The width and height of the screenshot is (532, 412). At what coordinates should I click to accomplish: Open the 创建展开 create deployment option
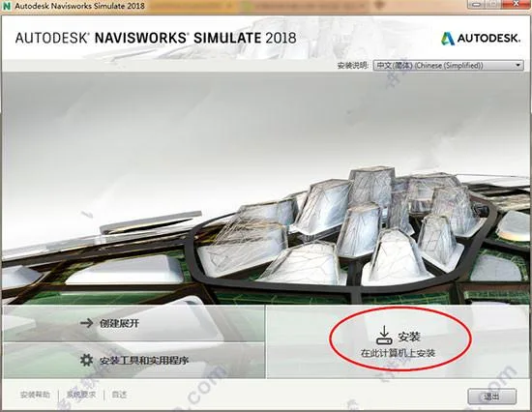coord(133,323)
